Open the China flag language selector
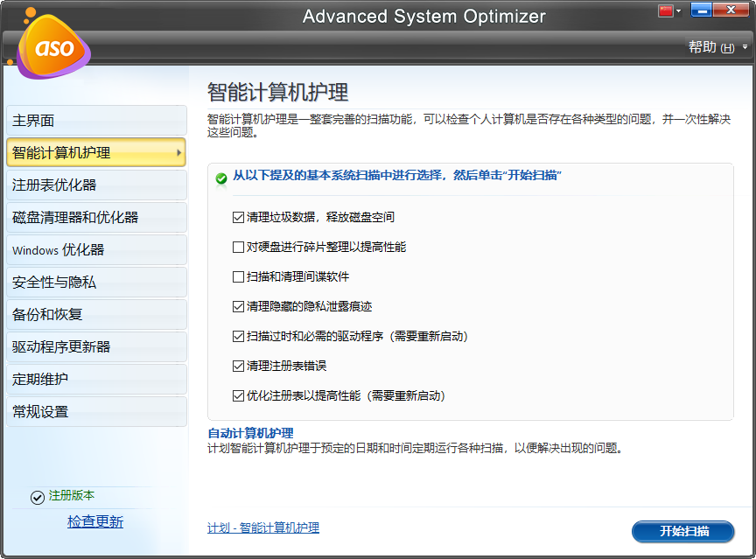 click(666, 10)
